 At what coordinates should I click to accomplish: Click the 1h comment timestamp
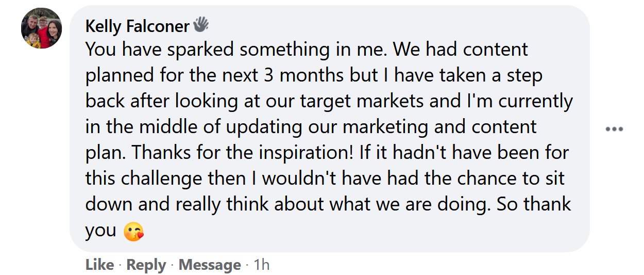(261, 265)
